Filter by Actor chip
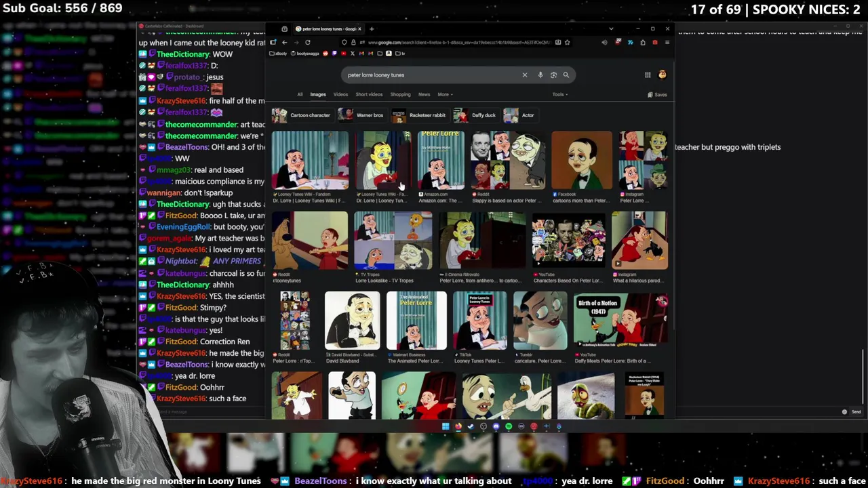The image size is (868, 488). [x=519, y=115]
